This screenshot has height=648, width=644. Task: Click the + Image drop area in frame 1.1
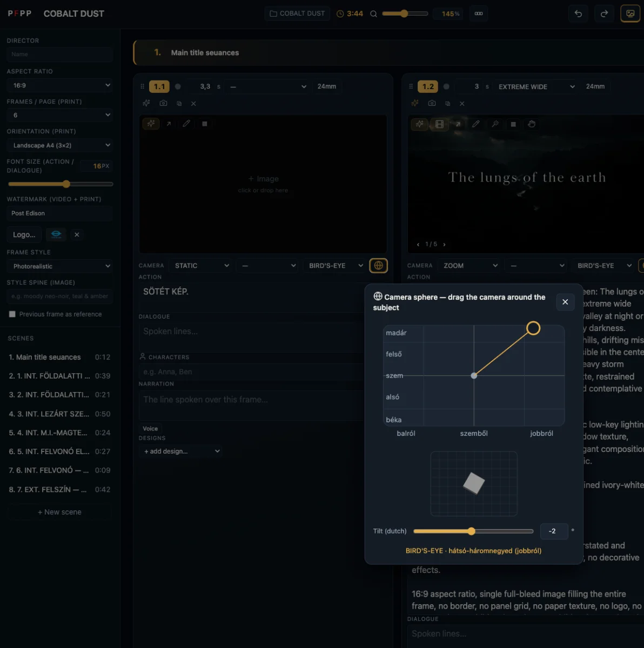tap(263, 184)
